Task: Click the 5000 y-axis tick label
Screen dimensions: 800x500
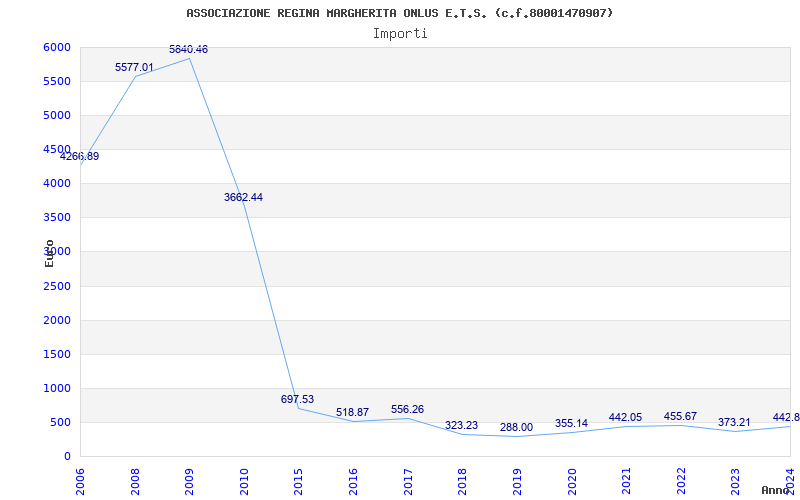Action: coord(57,115)
